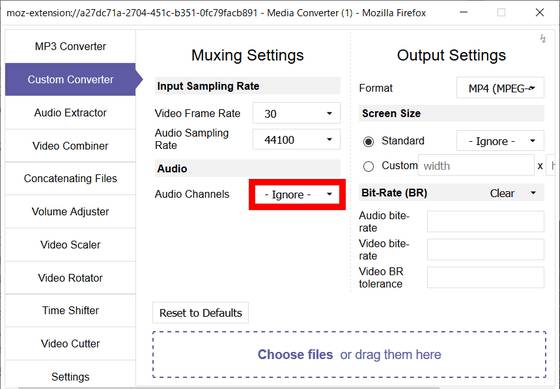Open the Video Combiner section
This screenshot has width=560, height=389.
click(x=70, y=146)
